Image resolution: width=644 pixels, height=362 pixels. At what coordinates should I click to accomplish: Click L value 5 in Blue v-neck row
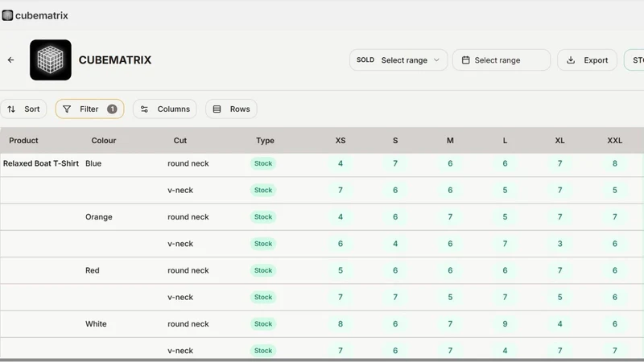point(505,190)
